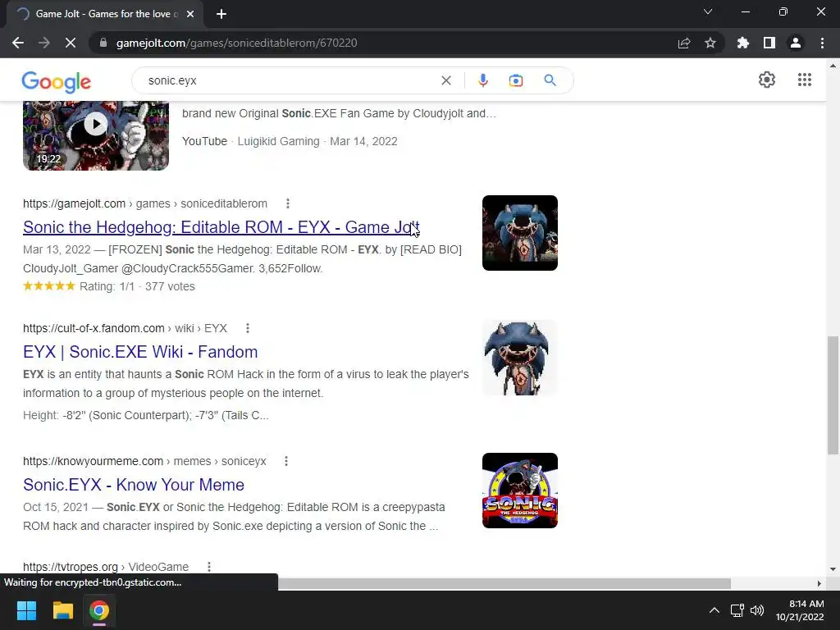The height and width of the screenshot is (630, 840).
Task: Expand the tab search chevron
Action: 708,11
